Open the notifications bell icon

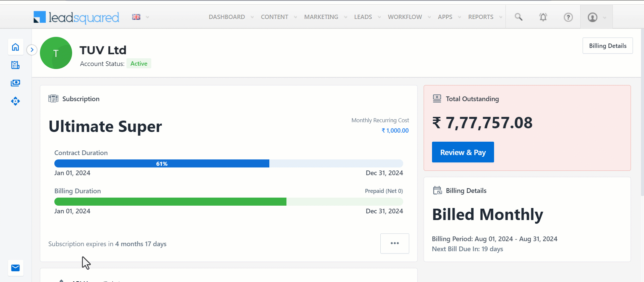(x=543, y=17)
